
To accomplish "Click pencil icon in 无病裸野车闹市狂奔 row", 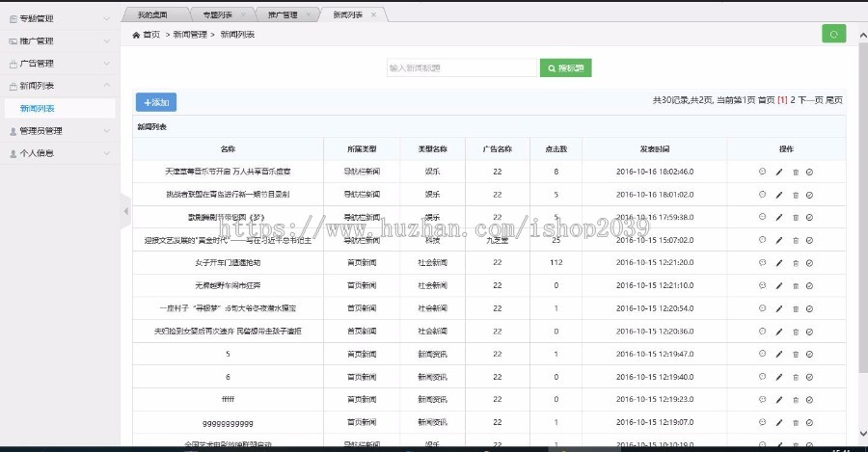I will coord(778,285).
